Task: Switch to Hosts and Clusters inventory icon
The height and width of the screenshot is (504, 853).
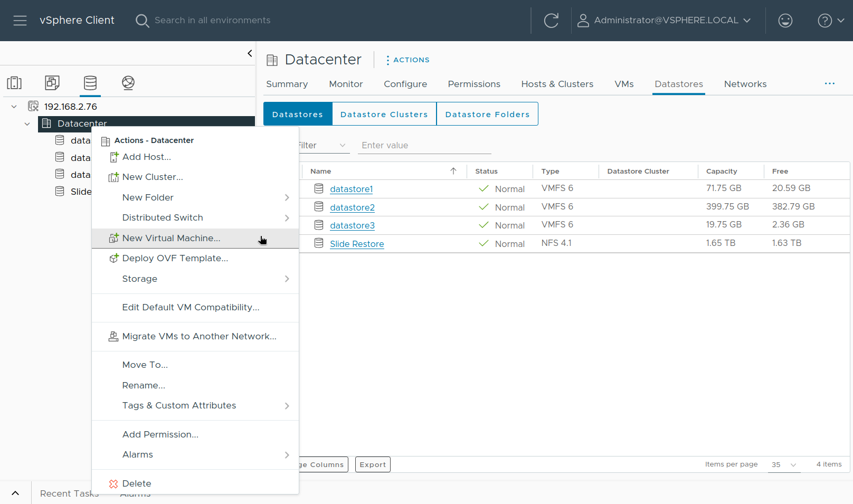Action: point(14,83)
